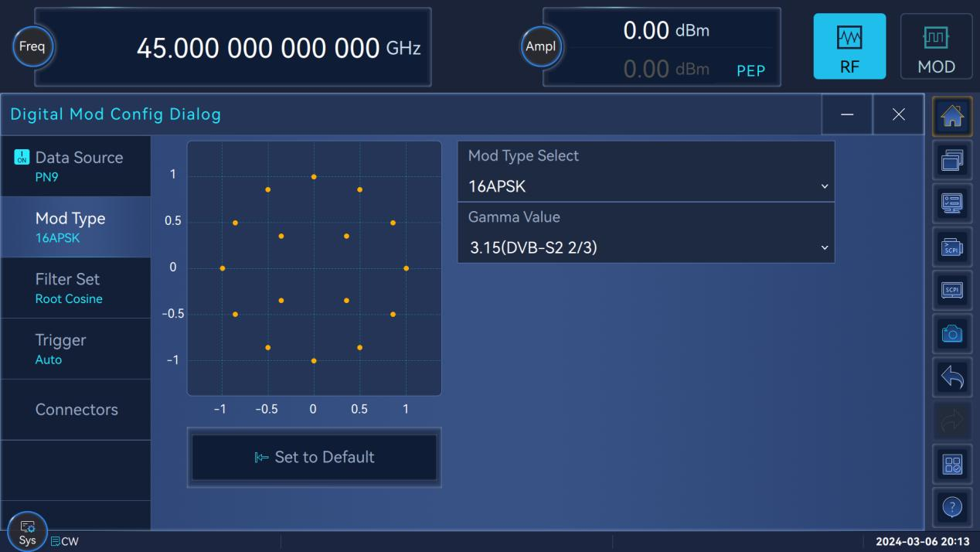Click the 45 GHz frequency value field

(278, 48)
